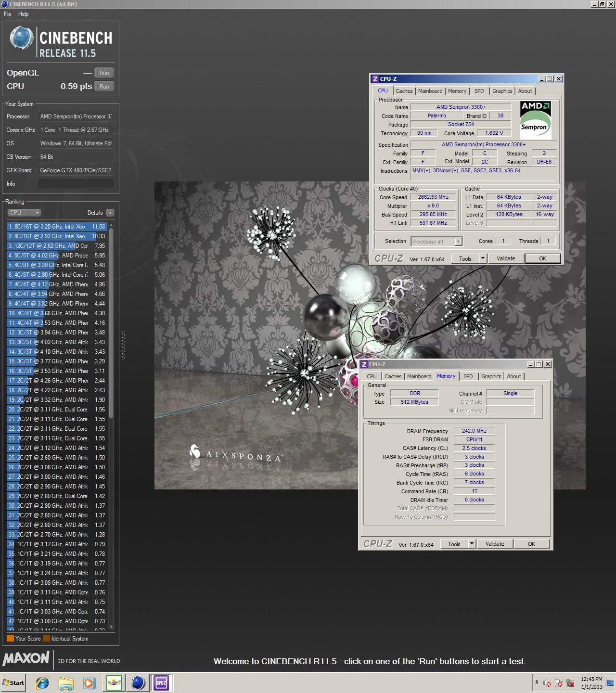Click Tools button in lower CPU-Z window

pyautogui.click(x=454, y=544)
